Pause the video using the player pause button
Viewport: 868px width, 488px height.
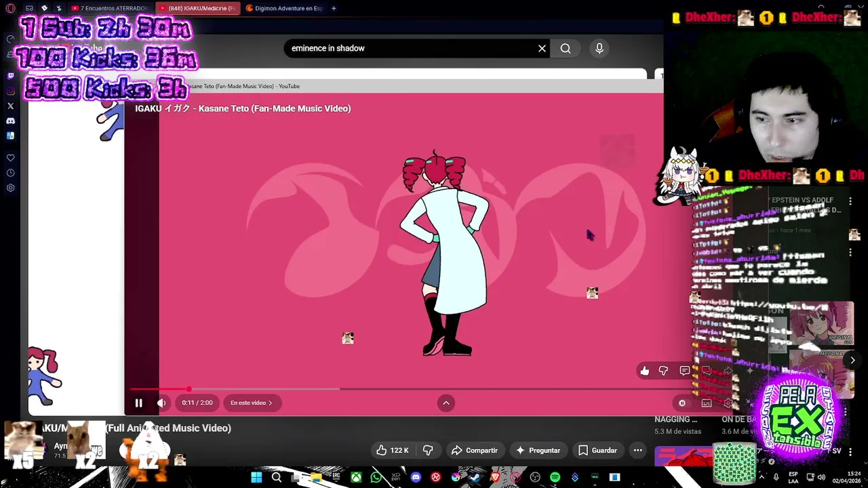138,403
